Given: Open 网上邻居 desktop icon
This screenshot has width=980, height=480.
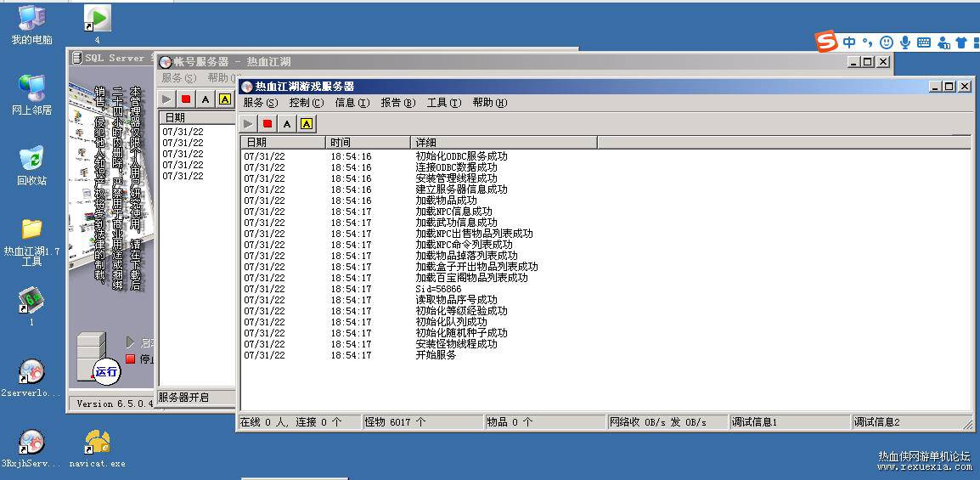Looking at the screenshot, I should click(32, 95).
